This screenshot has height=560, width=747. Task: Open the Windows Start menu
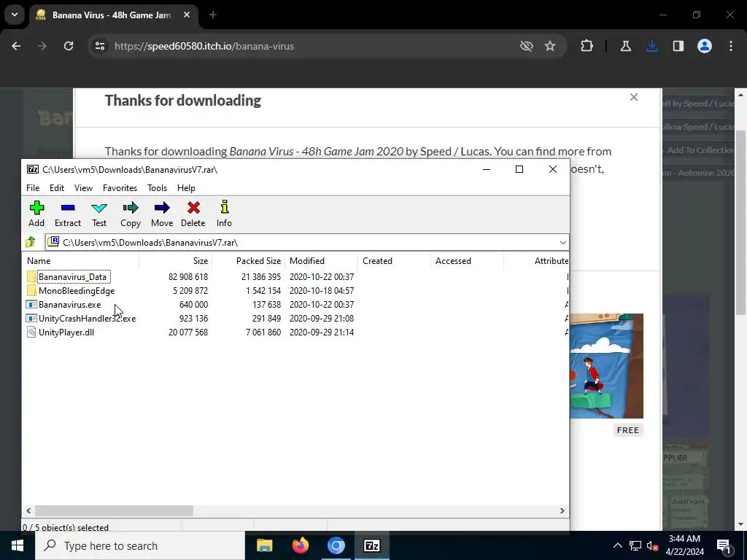18,545
